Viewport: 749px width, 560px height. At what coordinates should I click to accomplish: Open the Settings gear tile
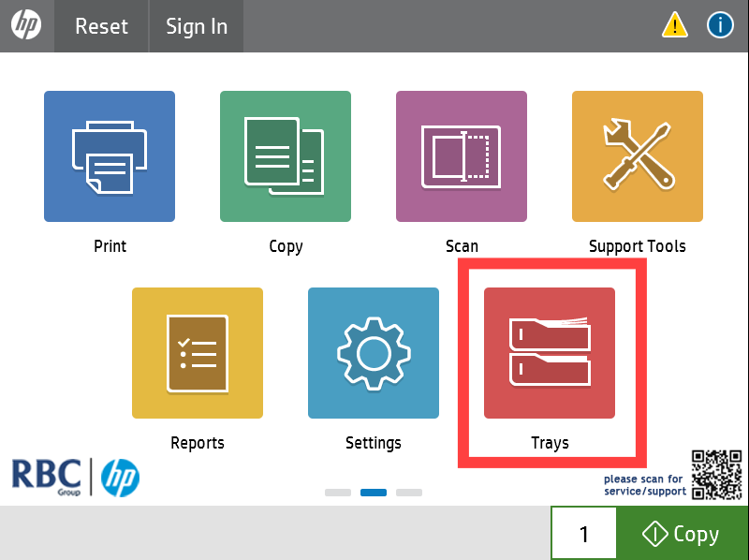pyautogui.click(x=374, y=353)
